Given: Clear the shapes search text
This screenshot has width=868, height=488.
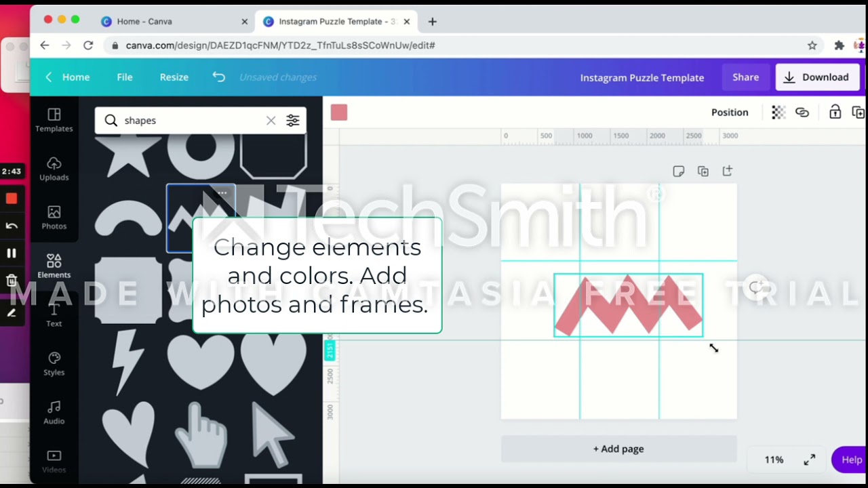Looking at the screenshot, I should pos(271,121).
